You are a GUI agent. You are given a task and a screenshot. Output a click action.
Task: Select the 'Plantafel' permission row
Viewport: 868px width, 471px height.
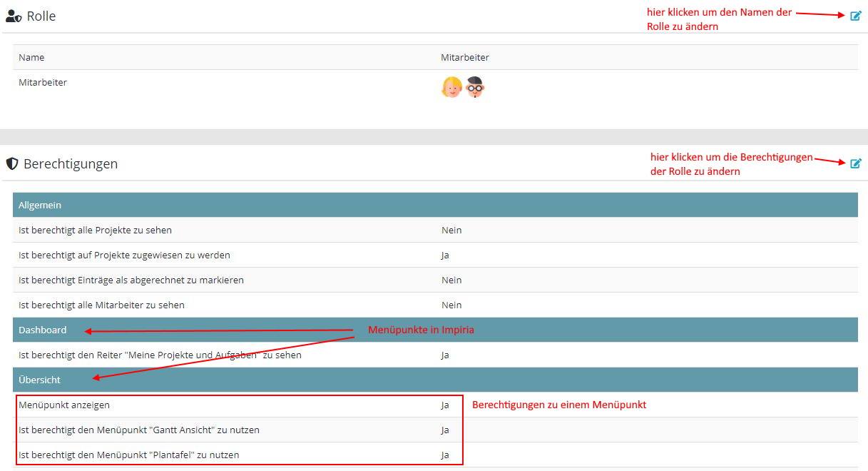[129, 455]
